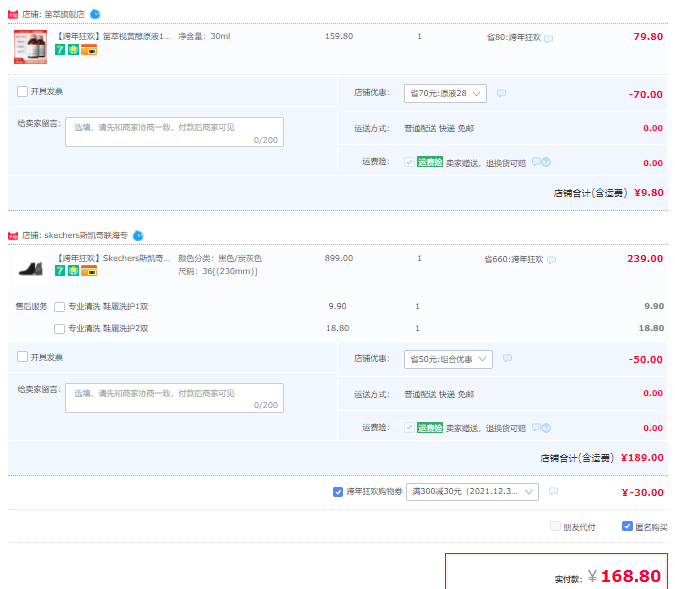Click yellow shield badge under serum product
Screen dimensions: 675x589
pyautogui.click(x=74, y=50)
